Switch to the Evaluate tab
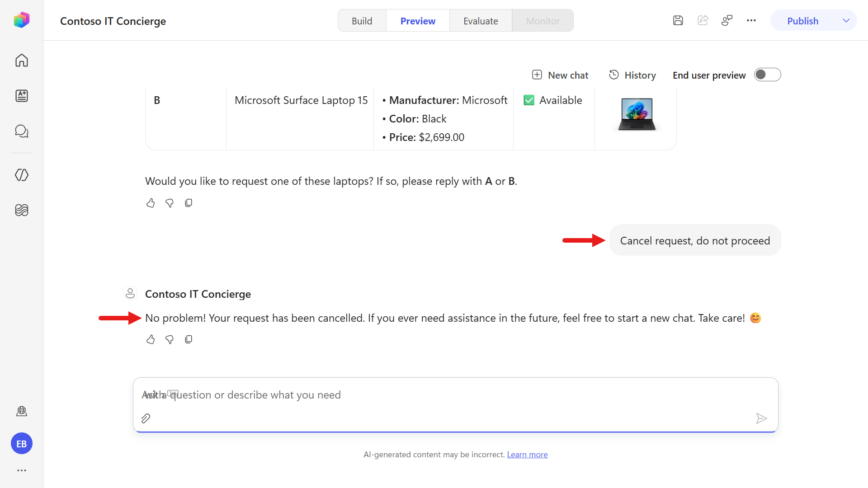The image size is (868, 488). pyautogui.click(x=481, y=21)
